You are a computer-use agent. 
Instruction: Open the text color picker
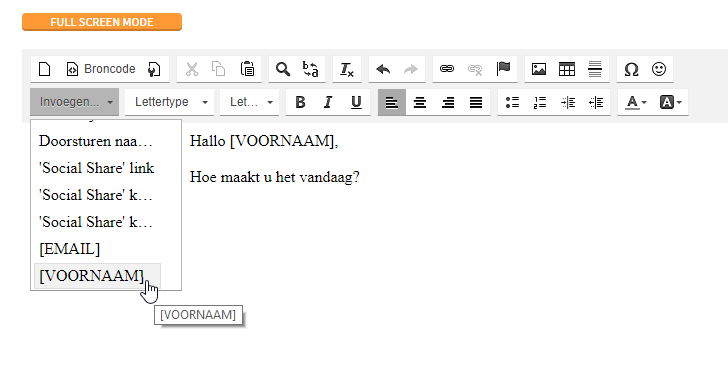636,102
